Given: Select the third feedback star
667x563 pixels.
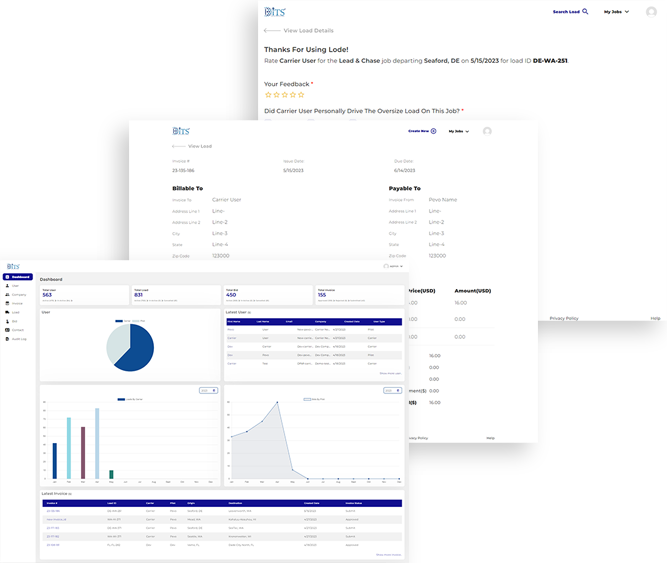Looking at the screenshot, I should [x=284, y=95].
